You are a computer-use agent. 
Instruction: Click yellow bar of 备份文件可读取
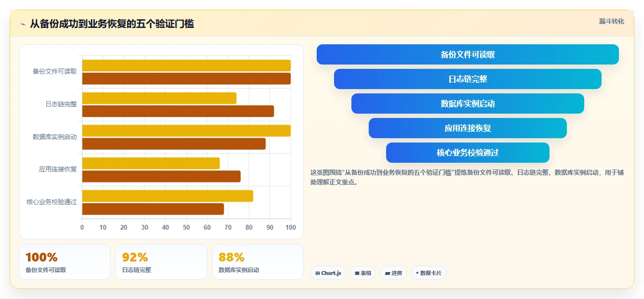(x=186, y=65)
